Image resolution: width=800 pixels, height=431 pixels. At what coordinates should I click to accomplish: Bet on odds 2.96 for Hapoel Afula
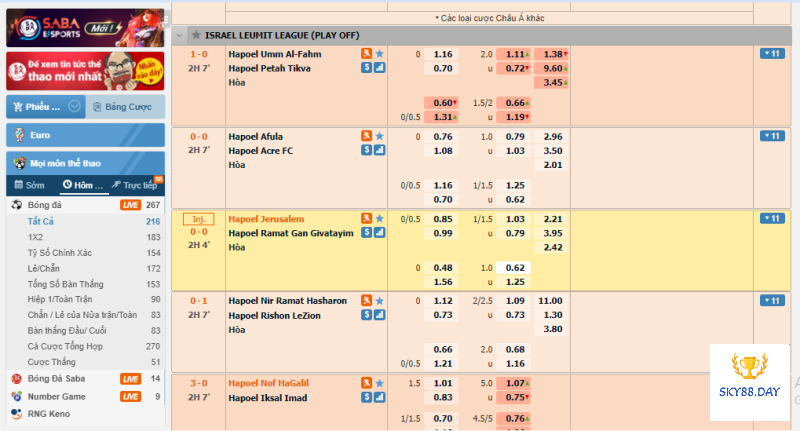pyautogui.click(x=553, y=136)
